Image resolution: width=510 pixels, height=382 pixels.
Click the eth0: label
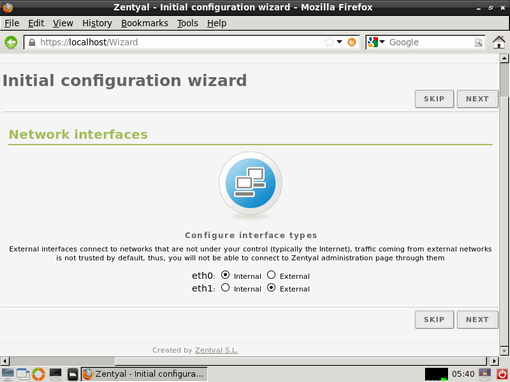(203, 276)
